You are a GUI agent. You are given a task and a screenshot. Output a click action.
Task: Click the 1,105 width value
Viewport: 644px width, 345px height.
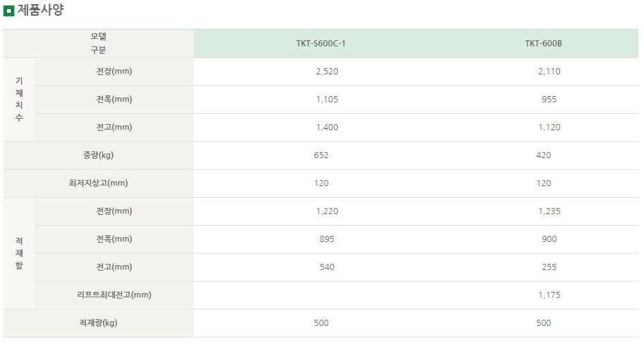point(327,100)
